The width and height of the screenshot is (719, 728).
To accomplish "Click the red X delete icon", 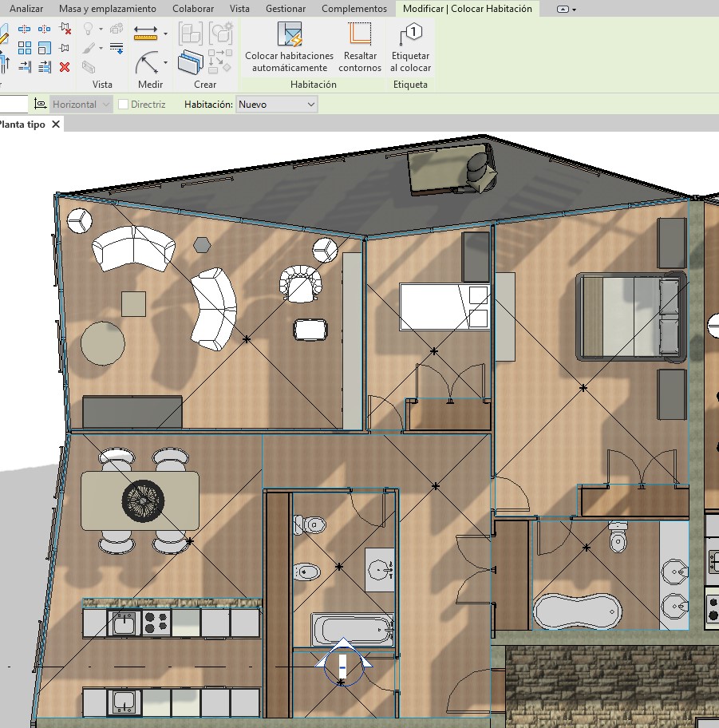I will click(x=65, y=67).
